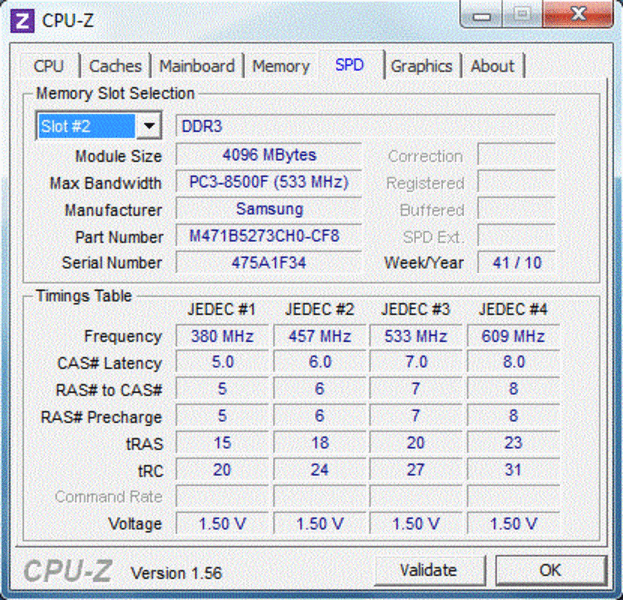Switch to the Caches tab
This screenshot has width=623, height=600.
click(x=115, y=66)
